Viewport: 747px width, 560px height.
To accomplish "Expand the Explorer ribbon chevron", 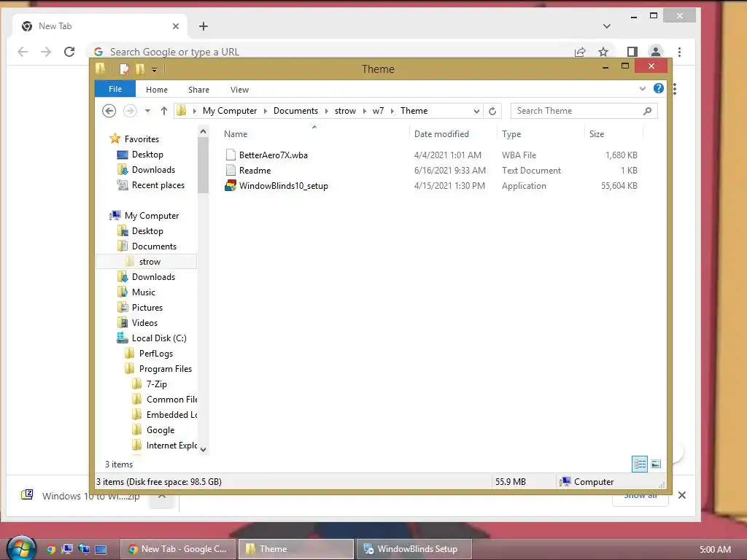I will click(642, 88).
